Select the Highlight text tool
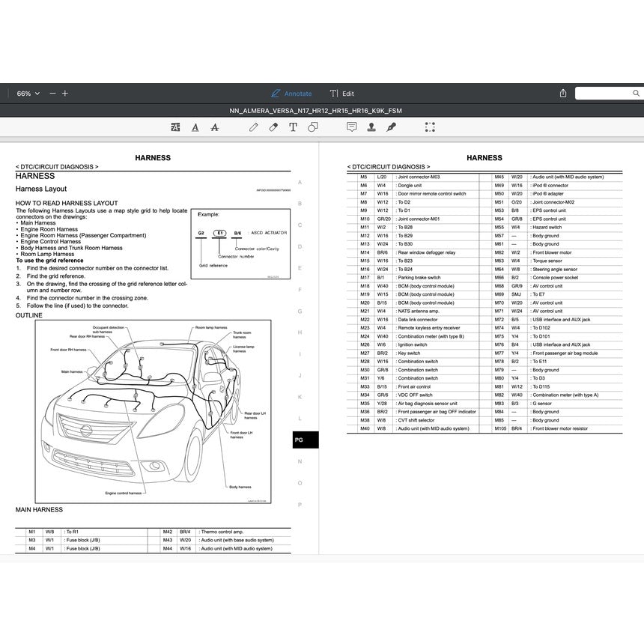 point(175,127)
